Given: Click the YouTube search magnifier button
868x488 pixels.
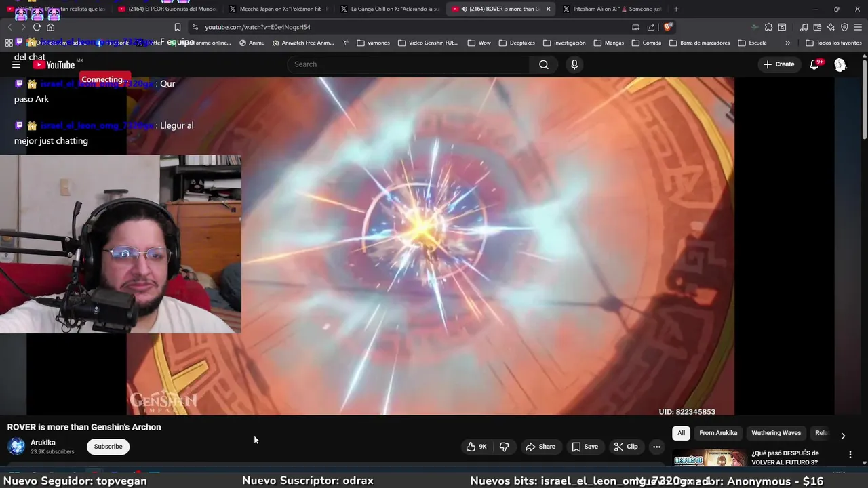Looking at the screenshot, I should [x=544, y=64].
